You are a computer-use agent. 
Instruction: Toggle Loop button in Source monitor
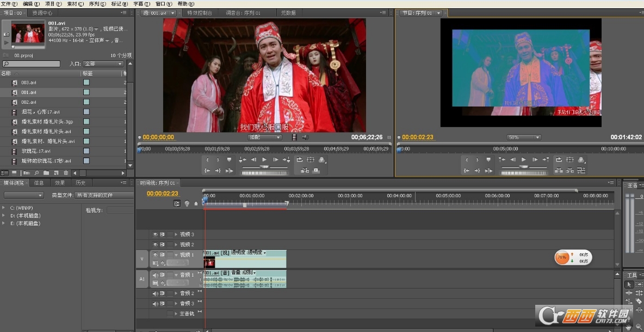[x=299, y=160]
